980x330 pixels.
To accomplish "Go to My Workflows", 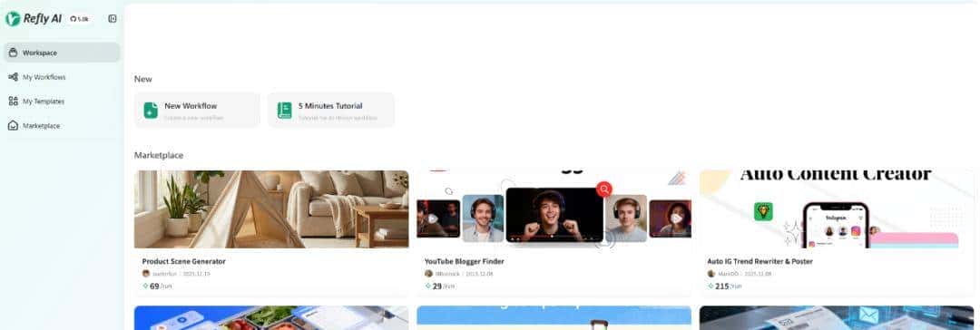I will point(62,77).
